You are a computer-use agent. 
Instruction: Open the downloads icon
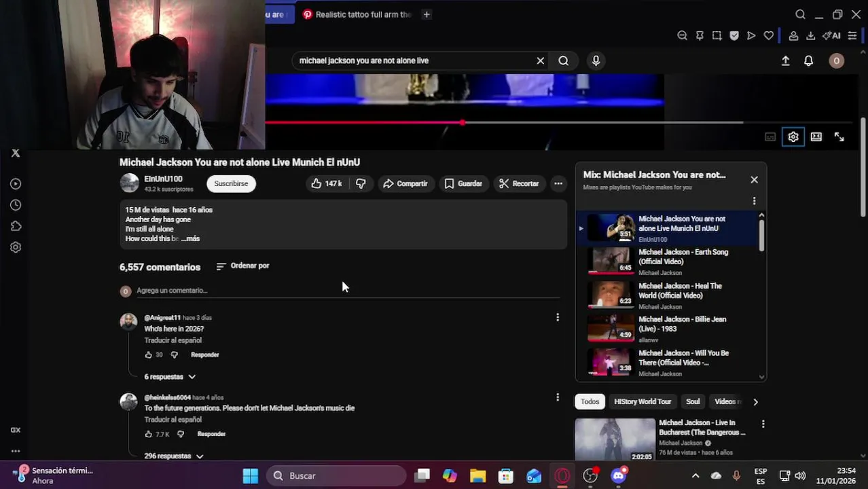point(810,36)
